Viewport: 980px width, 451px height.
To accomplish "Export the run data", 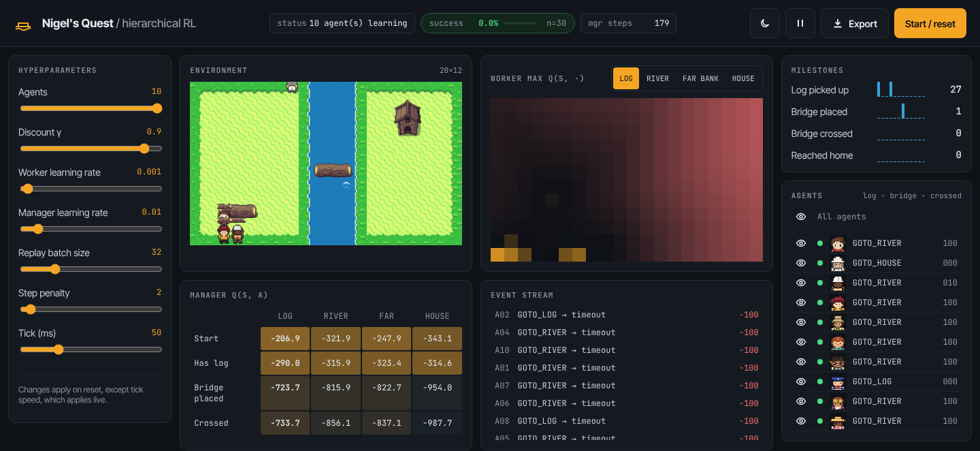I will pyautogui.click(x=855, y=23).
